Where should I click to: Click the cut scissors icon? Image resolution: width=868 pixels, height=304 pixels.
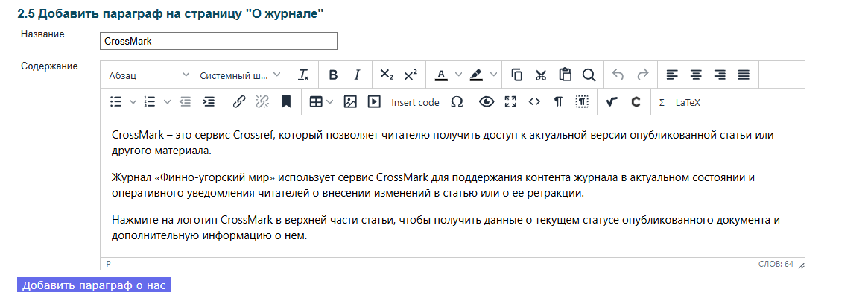click(542, 75)
